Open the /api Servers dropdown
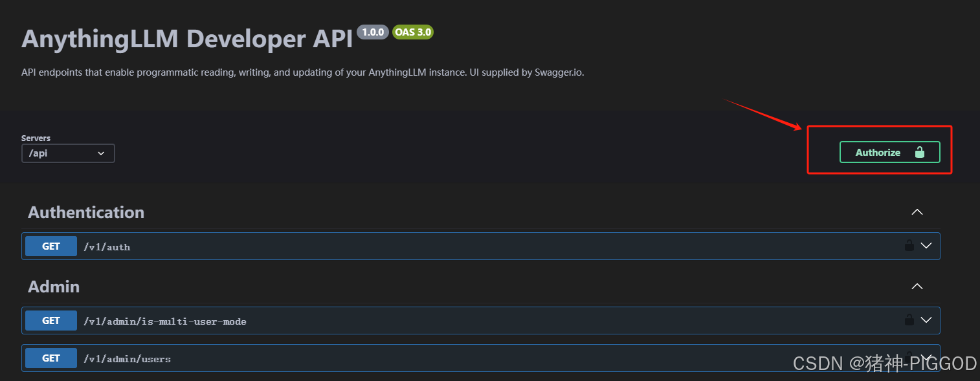Viewport: 980px width, 381px height. (x=68, y=153)
